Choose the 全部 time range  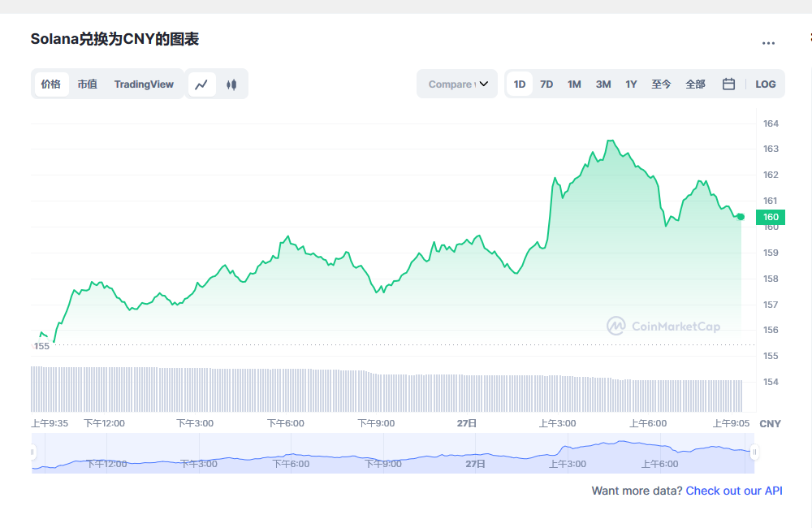696,84
